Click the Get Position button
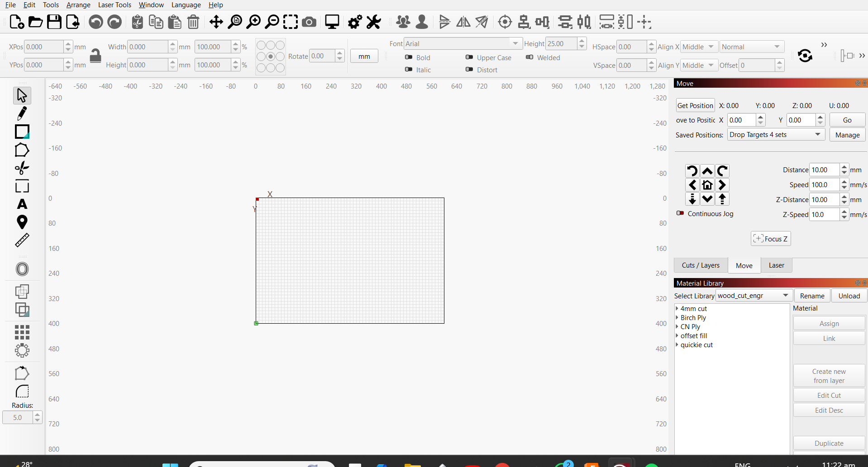This screenshot has width=868, height=467. pos(695,106)
